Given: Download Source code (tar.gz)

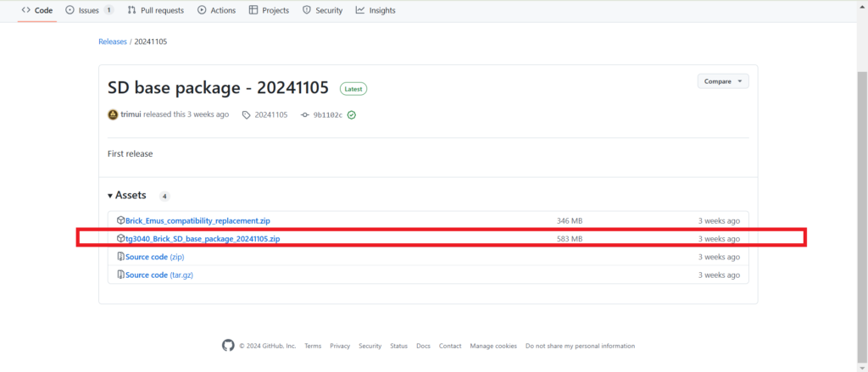Looking at the screenshot, I should tap(159, 275).
